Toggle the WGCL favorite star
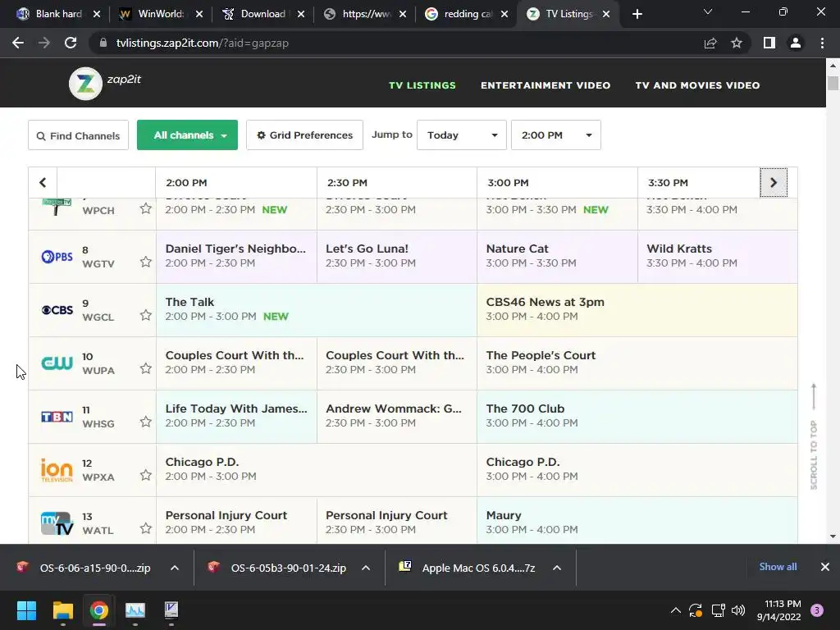The width and height of the screenshot is (840, 630). click(x=146, y=315)
